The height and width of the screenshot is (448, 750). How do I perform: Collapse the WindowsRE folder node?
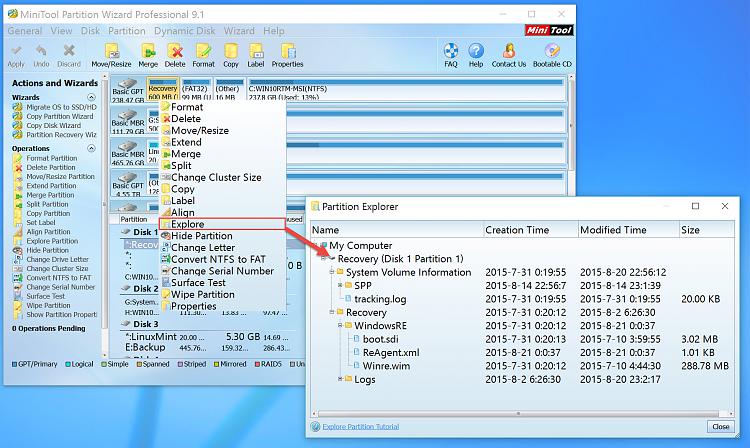(340, 326)
